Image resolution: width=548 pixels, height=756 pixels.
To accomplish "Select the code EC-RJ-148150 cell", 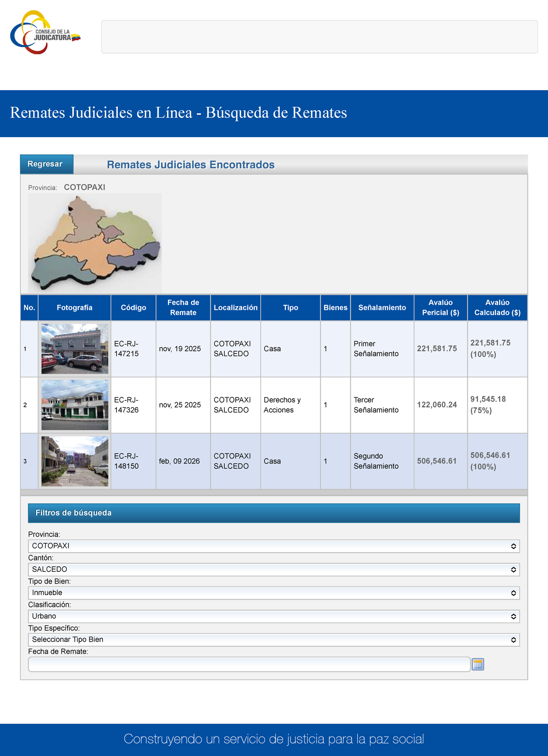I will (133, 461).
